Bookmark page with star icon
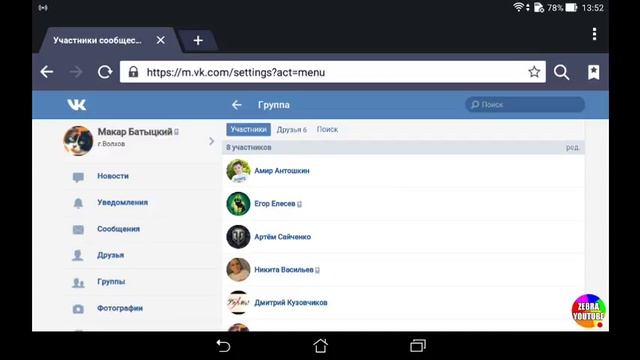 point(534,72)
